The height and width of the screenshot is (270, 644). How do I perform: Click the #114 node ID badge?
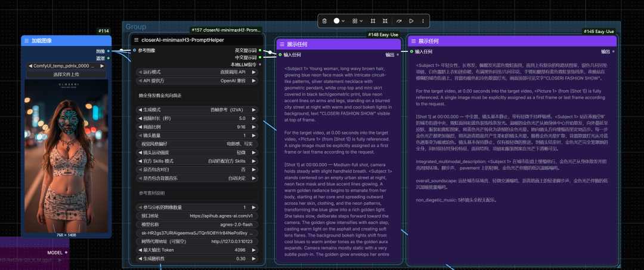(104, 31)
